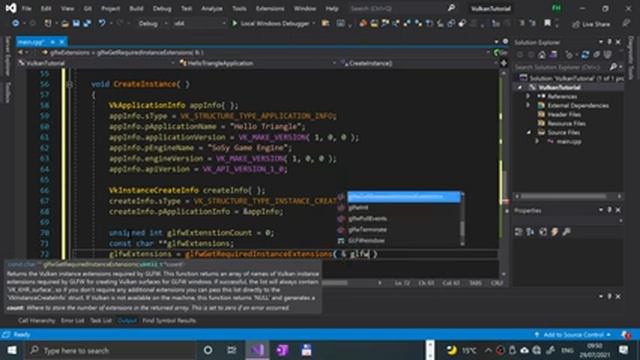Expand the External Dependencies node
Image resolution: width=640 pixels, height=360 pixels.
pos(528,105)
